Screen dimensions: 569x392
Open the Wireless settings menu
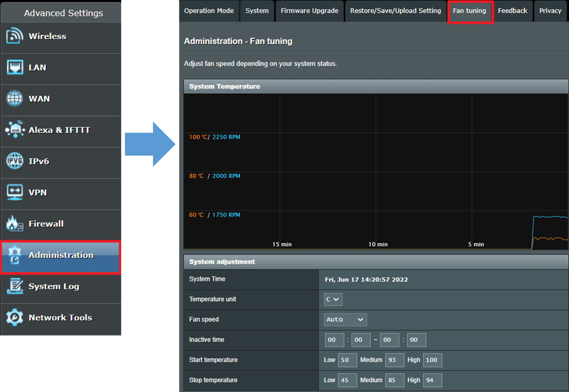pyautogui.click(x=61, y=37)
